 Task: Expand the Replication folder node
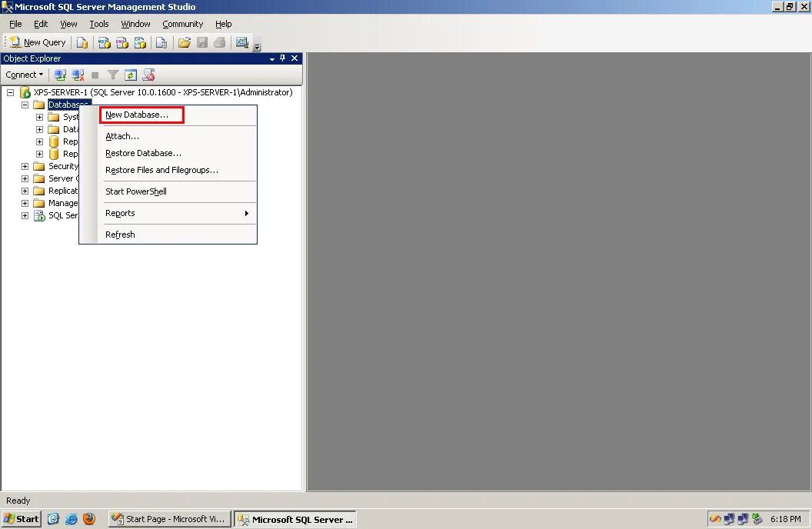[x=25, y=191]
